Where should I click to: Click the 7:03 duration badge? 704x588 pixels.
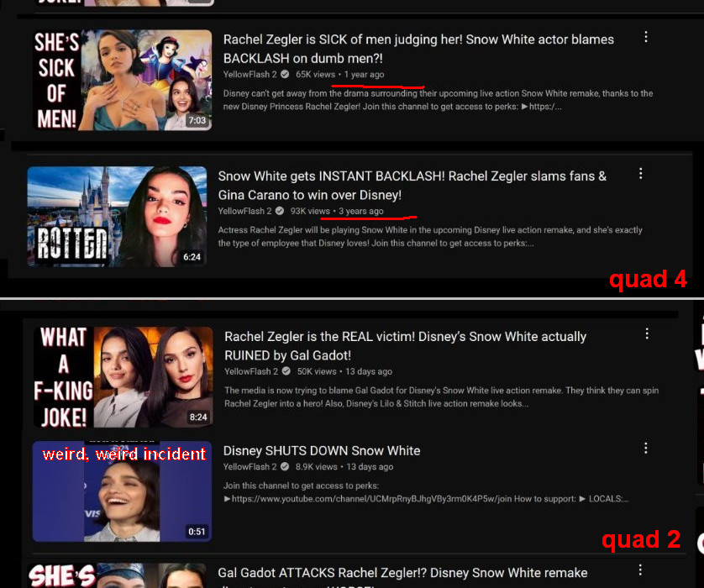click(197, 120)
